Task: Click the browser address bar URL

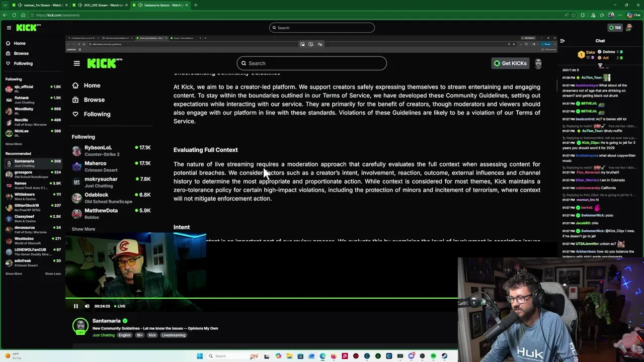Action: pos(57,15)
